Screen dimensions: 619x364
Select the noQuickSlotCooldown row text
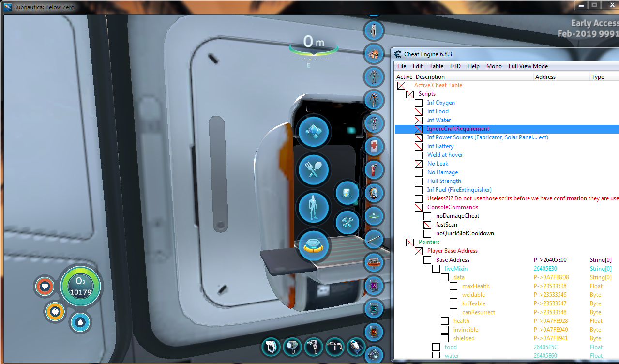pos(465,233)
